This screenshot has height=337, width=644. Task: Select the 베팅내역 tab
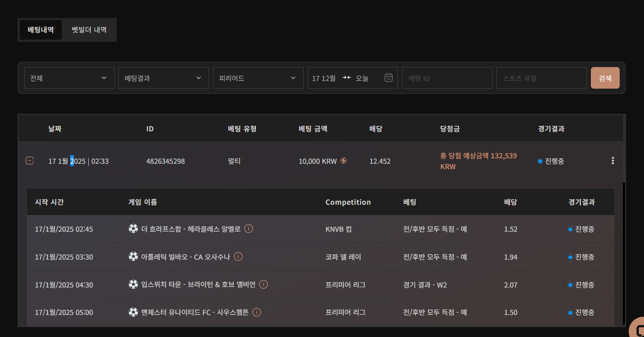[41, 30]
